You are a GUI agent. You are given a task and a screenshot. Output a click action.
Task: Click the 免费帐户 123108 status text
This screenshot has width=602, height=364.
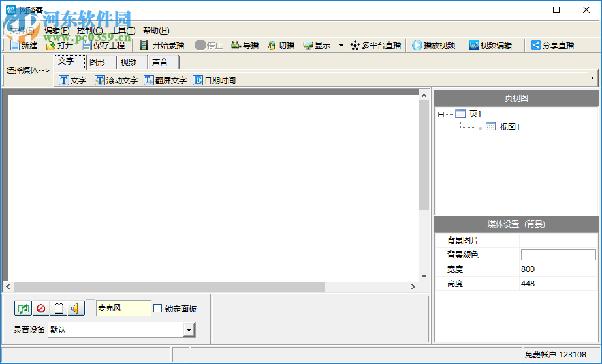(x=555, y=355)
